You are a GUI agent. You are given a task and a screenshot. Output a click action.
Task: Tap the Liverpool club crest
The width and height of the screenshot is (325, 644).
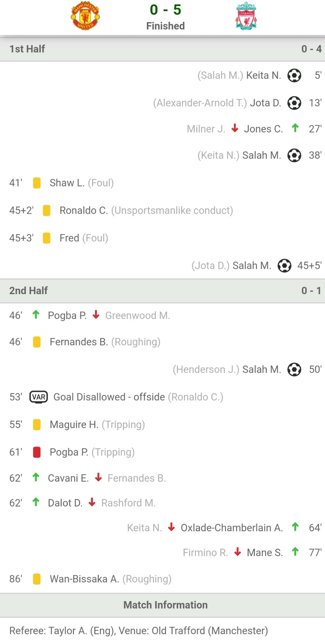(x=246, y=16)
